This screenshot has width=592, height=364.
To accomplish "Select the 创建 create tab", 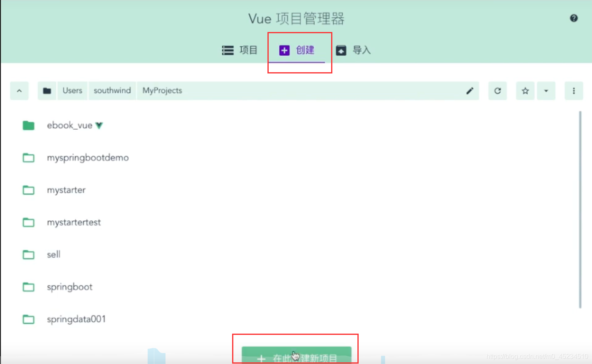I will point(297,50).
